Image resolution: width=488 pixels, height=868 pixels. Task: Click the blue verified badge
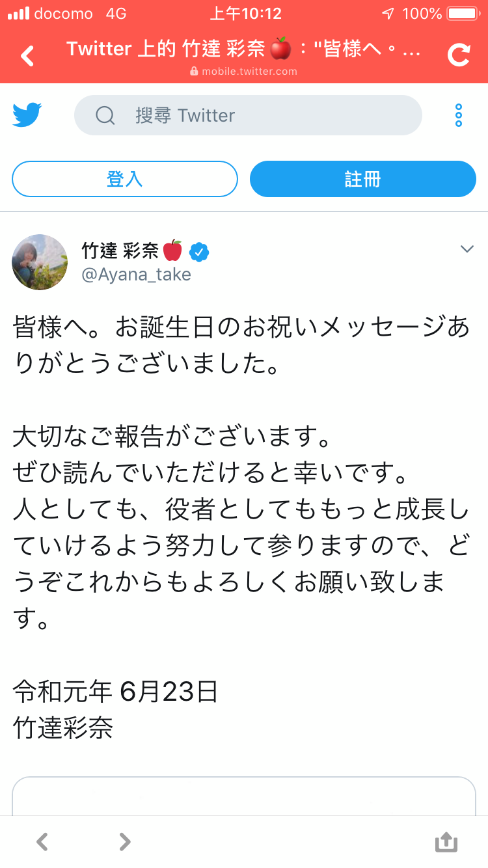(199, 252)
